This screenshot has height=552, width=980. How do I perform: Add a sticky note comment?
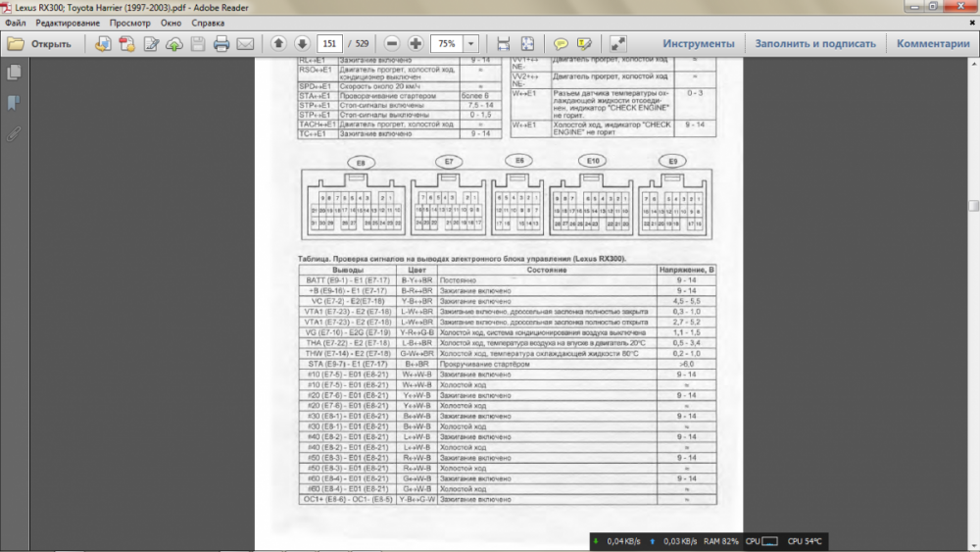click(561, 44)
